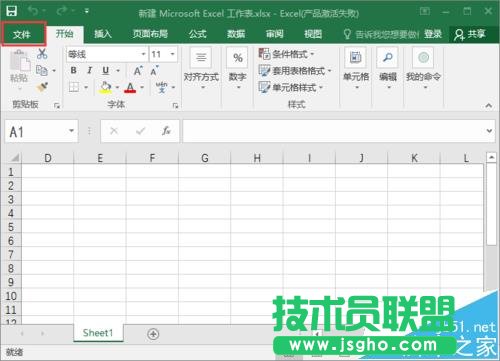This screenshot has height=361, width=500.
Task: Click the phonetic guide 文 icon
Action: click(x=162, y=87)
